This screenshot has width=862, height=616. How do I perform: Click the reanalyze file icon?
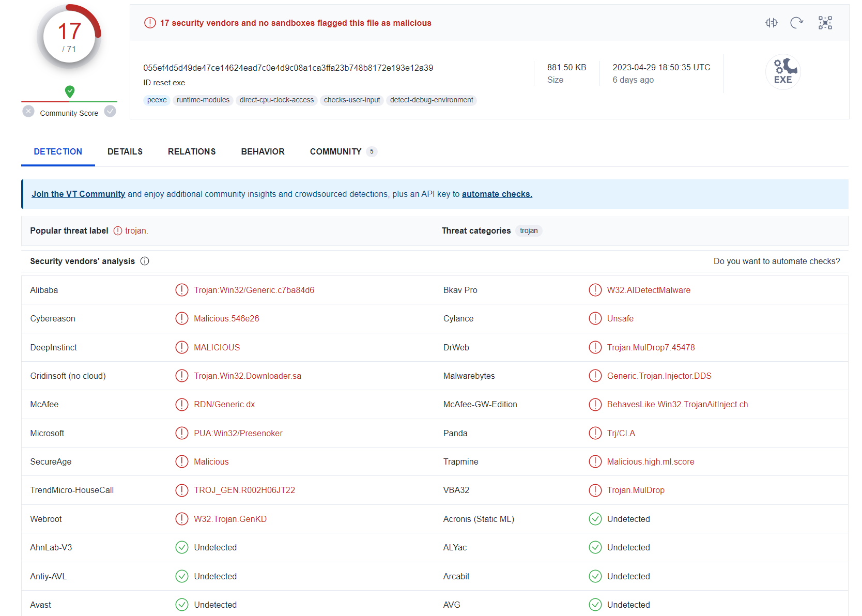[x=796, y=22]
